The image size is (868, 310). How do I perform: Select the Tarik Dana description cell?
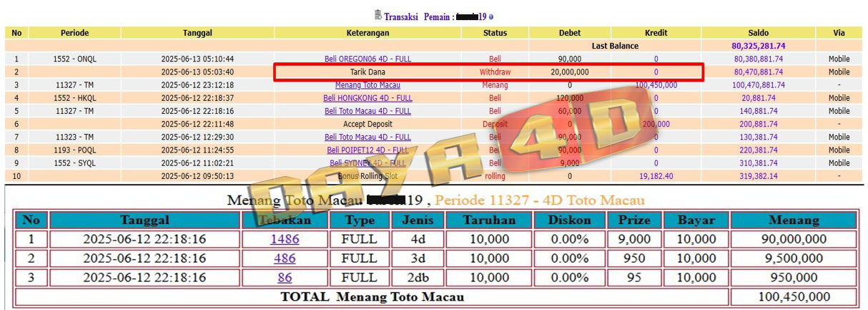point(368,72)
